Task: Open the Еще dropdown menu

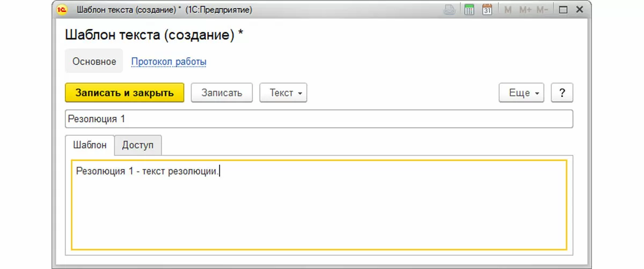Action: (x=522, y=93)
